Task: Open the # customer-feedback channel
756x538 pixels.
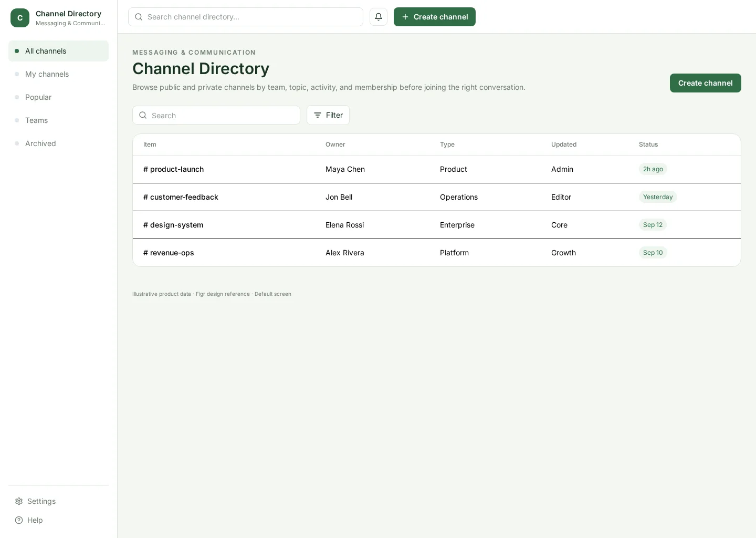Action: click(181, 197)
